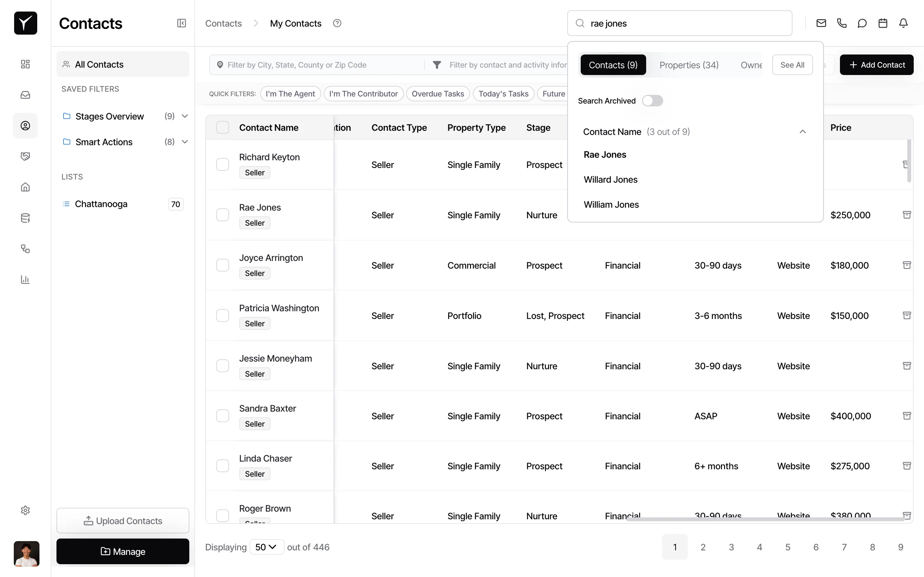Select Willard Jones from search results
Image resolution: width=924 pixels, height=577 pixels.
(x=610, y=180)
